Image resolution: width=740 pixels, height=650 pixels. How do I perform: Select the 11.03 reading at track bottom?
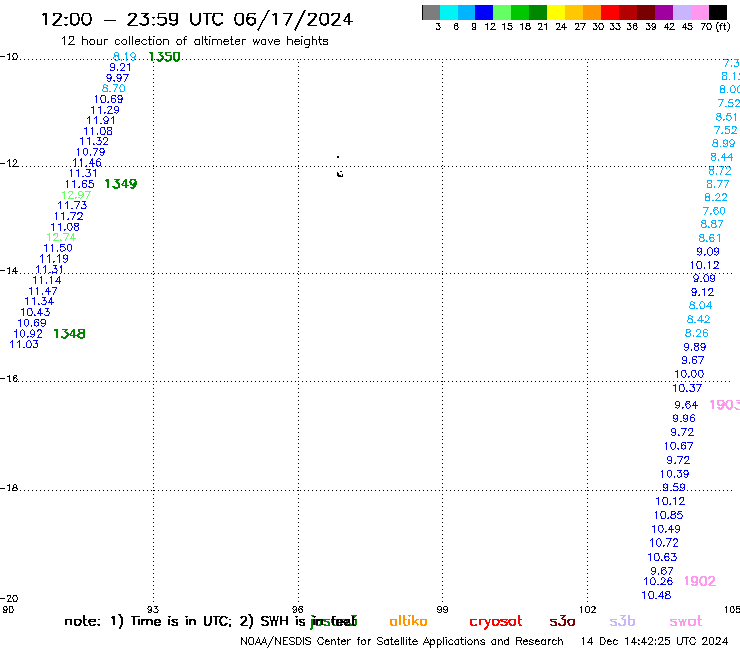24,345
